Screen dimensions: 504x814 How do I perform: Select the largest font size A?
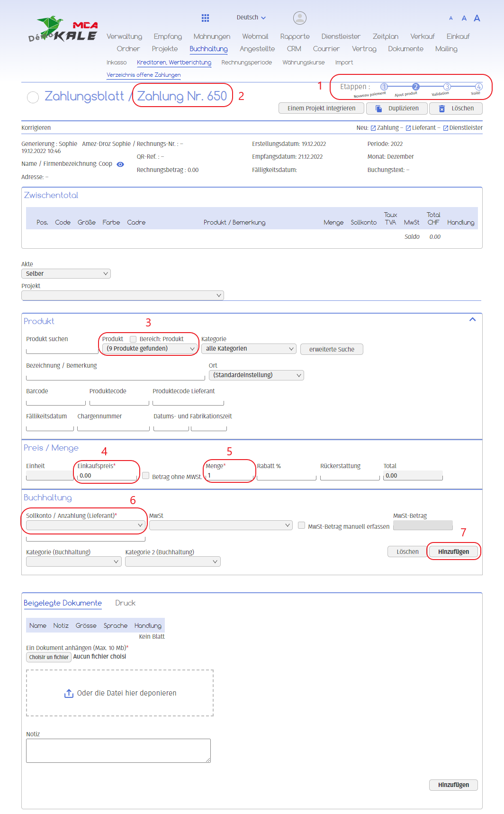pos(477,18)
